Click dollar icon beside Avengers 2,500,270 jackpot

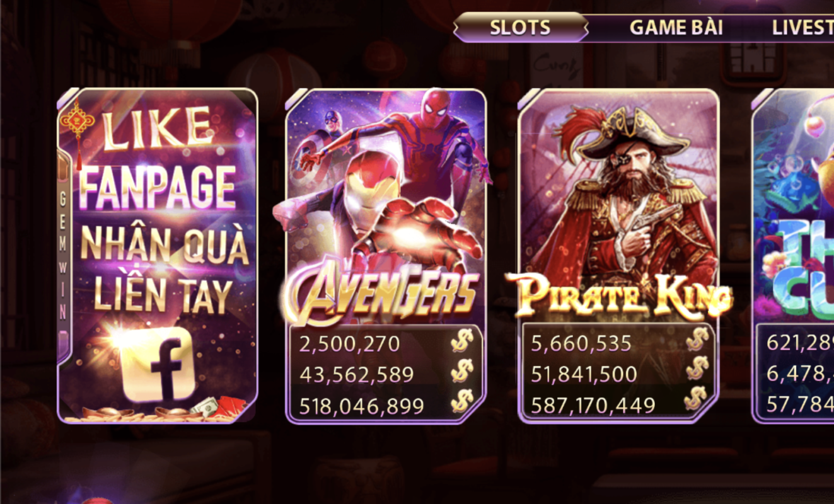pyautogui.click(x=461, y=343)
